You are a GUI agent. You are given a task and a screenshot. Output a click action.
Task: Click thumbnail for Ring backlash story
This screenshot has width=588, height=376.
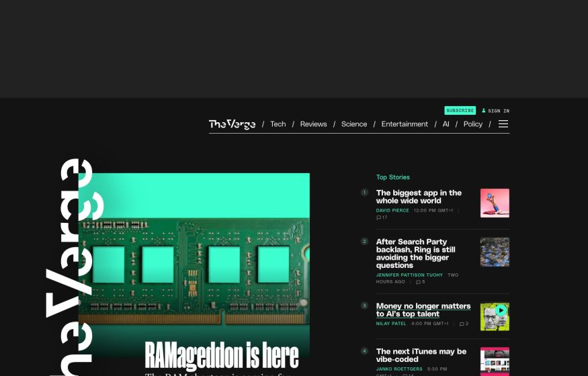(495, 252)
